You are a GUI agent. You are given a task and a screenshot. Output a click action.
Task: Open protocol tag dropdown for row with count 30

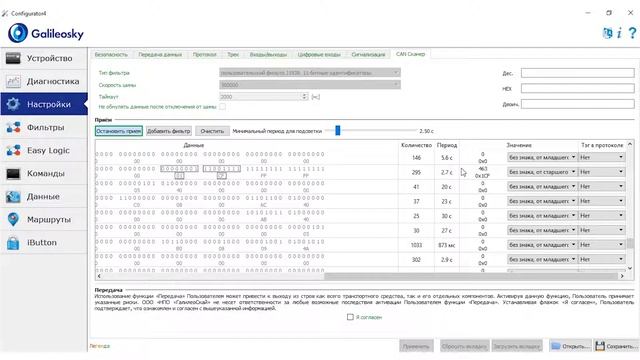tap(602, 230)
